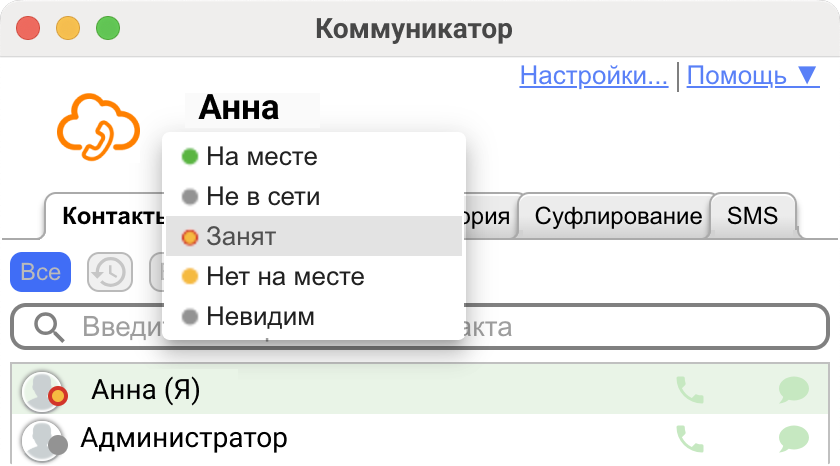840x466 pixels.
Task: Select Нет на месте status
Action: click(284, 276)
